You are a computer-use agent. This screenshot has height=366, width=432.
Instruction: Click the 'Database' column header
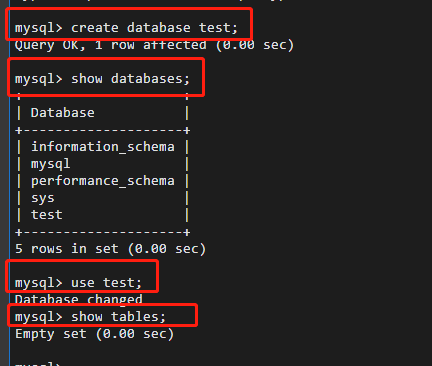(63, 113)
